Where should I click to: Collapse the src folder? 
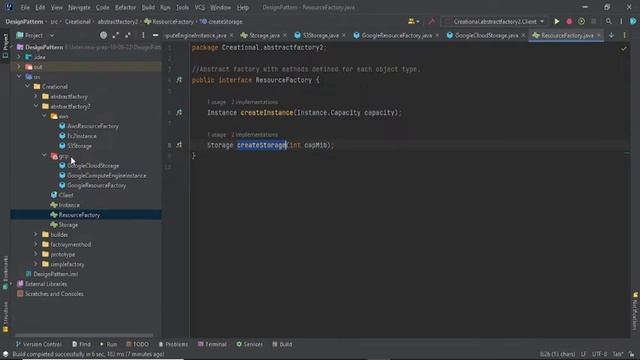(19, 77)
